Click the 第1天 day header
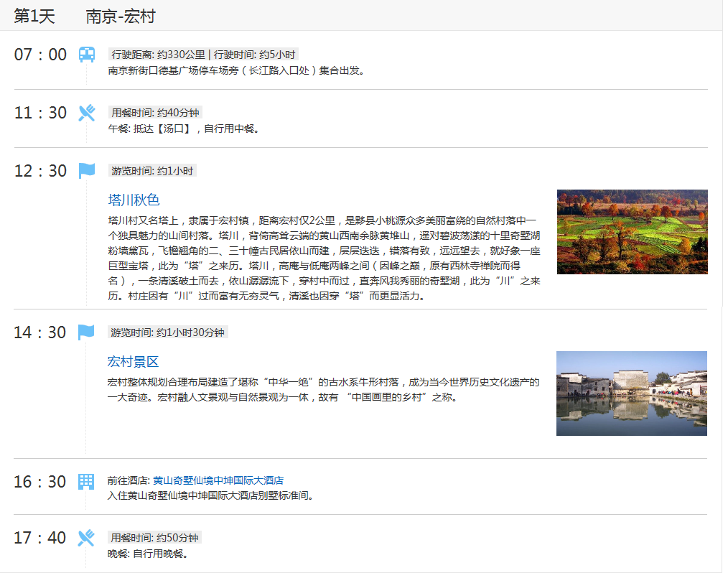This screenshot has width=728, height=573. [34, 17]
